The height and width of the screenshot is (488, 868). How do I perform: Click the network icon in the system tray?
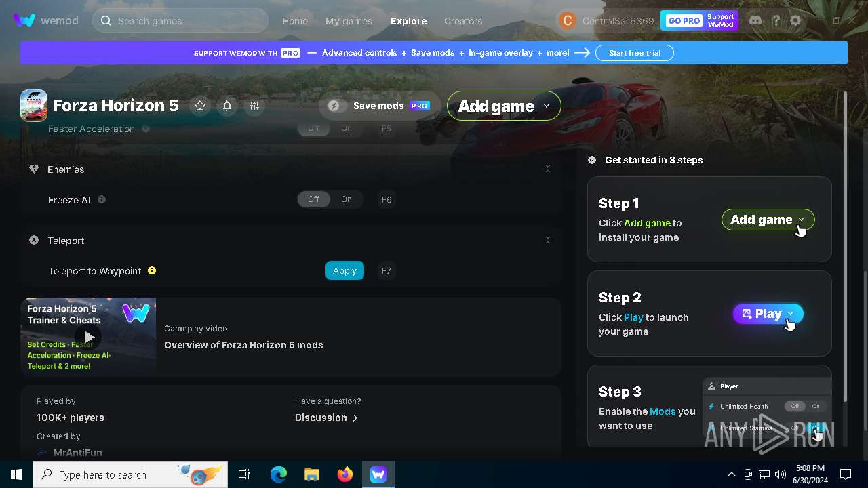(764, 474)
